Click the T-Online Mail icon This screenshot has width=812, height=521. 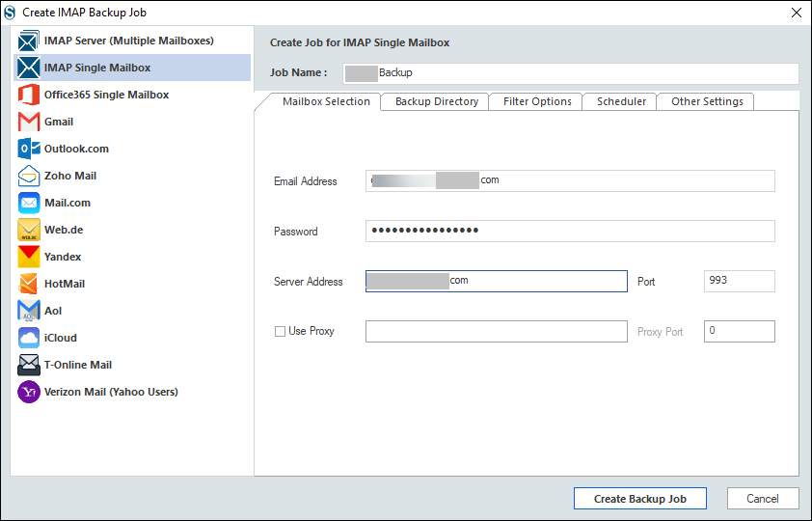[x=29, y=365]
